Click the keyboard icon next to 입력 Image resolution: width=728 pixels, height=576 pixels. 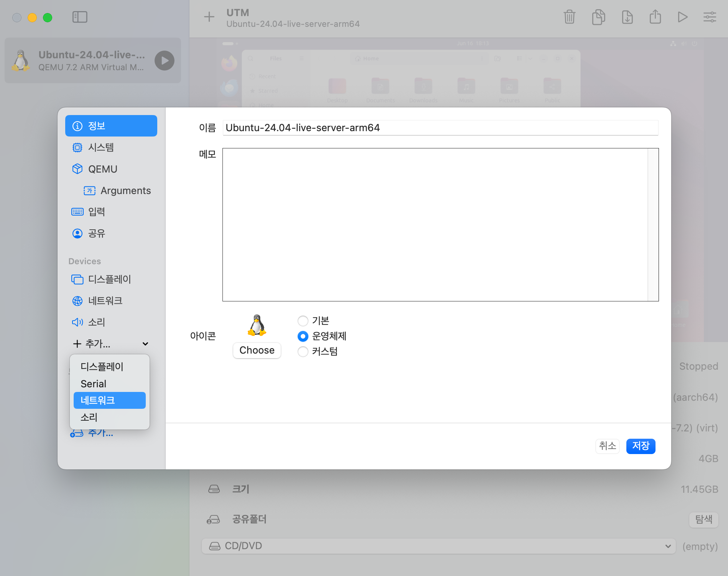tap(77, 212)
